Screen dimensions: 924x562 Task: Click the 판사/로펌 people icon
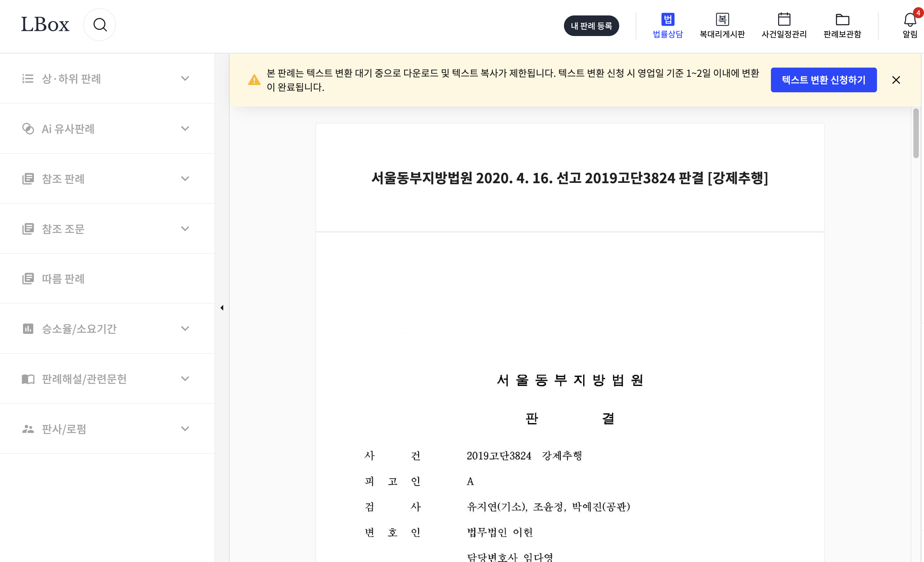(28, 429)
